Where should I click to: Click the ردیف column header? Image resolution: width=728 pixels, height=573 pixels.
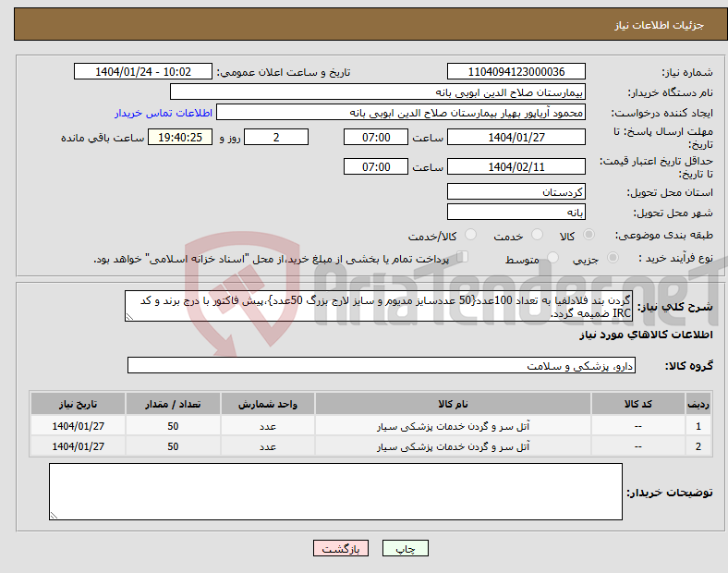698,404
